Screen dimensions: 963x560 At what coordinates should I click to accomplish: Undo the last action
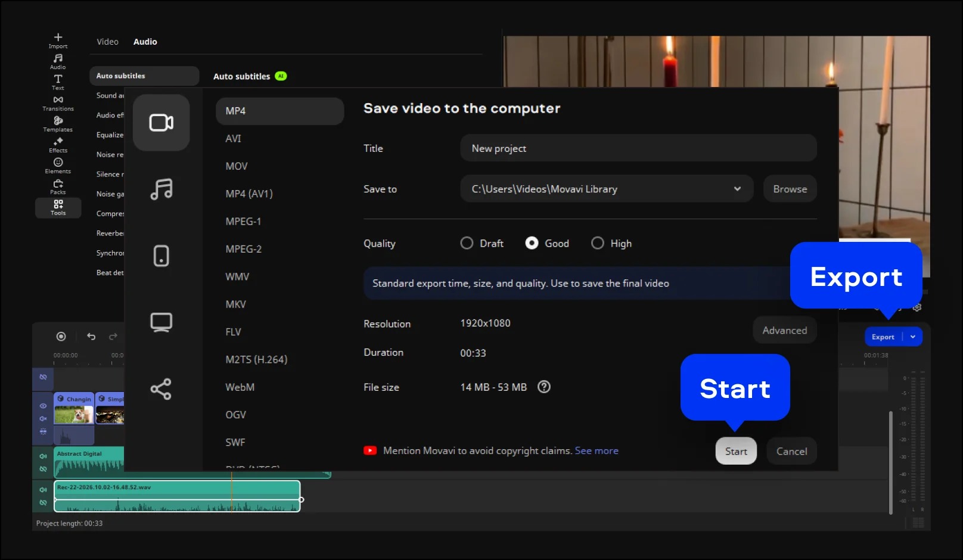click(91, 337)
